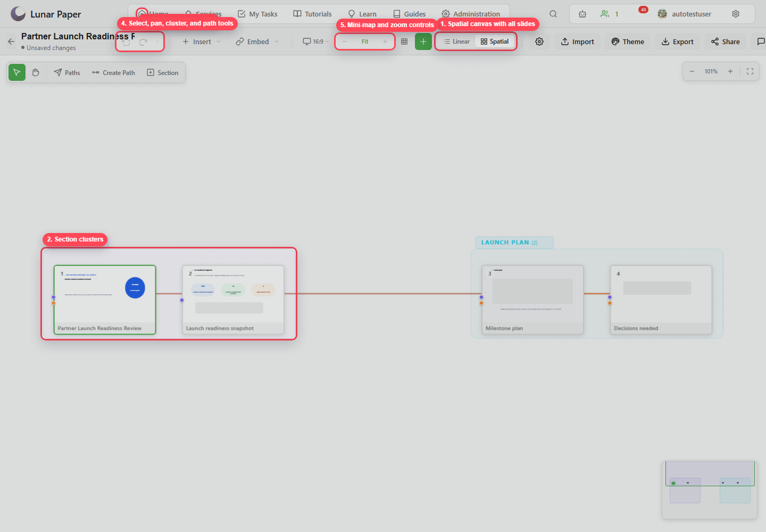Go back with the left arrow
This screenshot has width=766, height=532.
click(x=11, y=41)
